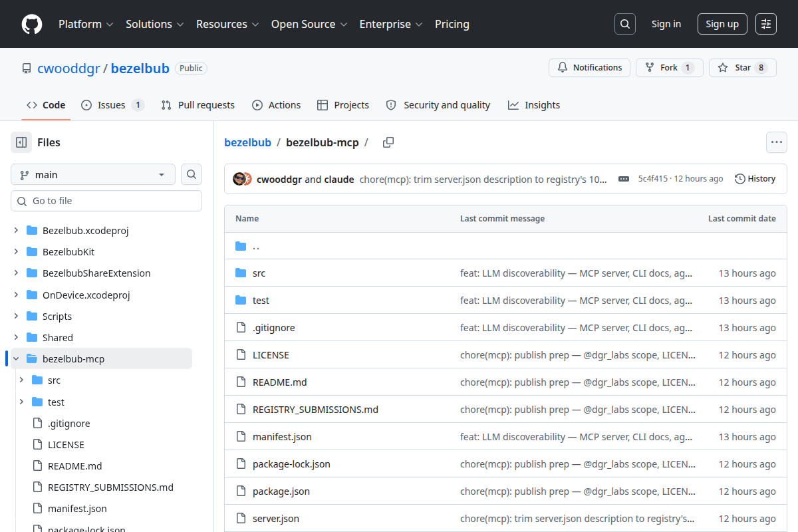The image size is (798, 532).
Task: Expand the Shared folder chevron
Action: click(x=16, y=338)
